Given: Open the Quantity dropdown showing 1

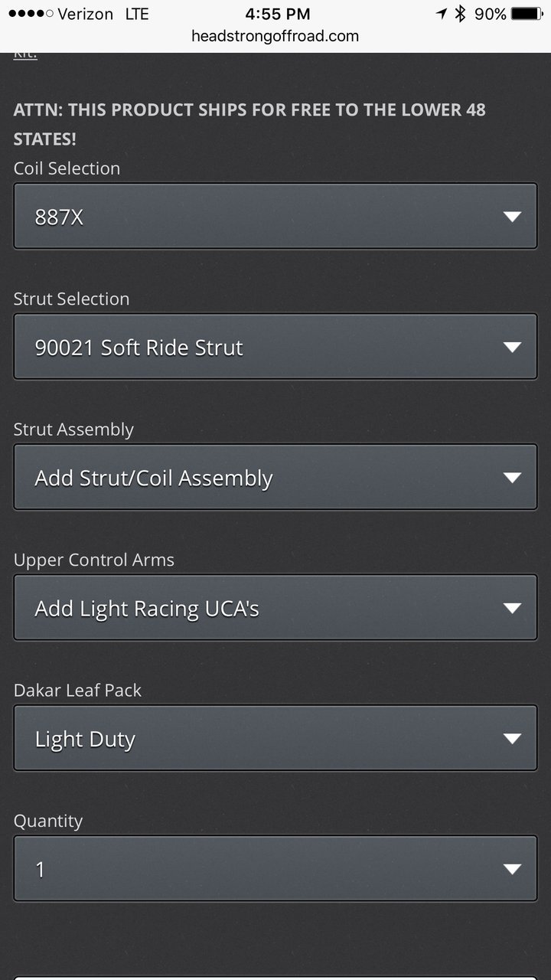Looking at the screenshot, I should (275, 869).
